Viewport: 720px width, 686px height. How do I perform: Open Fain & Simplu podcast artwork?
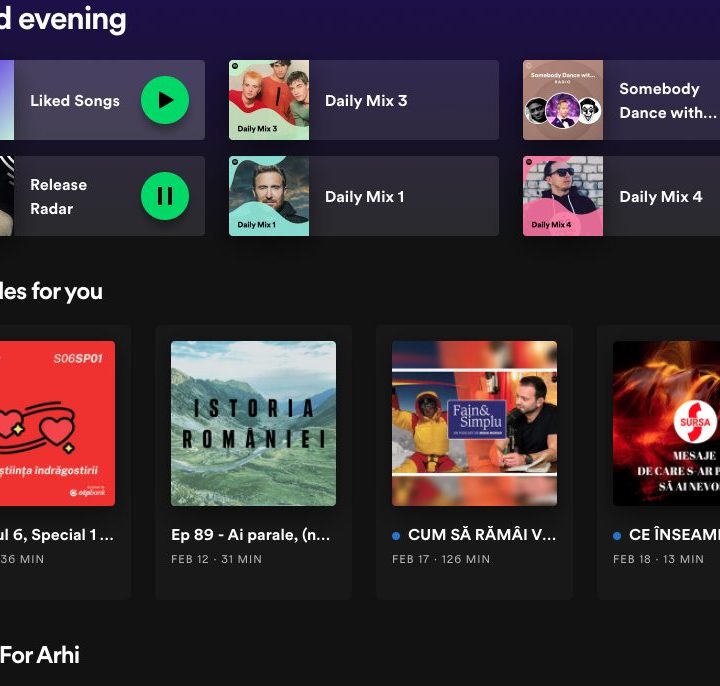point(474,423)
